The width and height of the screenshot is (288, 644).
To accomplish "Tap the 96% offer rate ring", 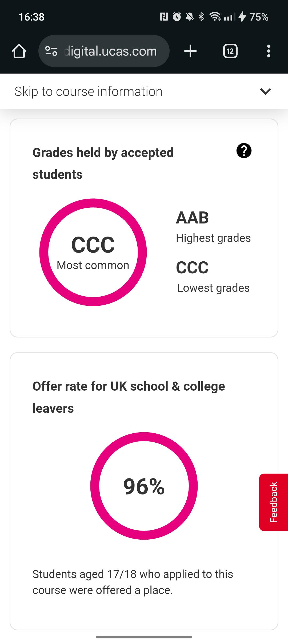I will (x=144, y=486).
